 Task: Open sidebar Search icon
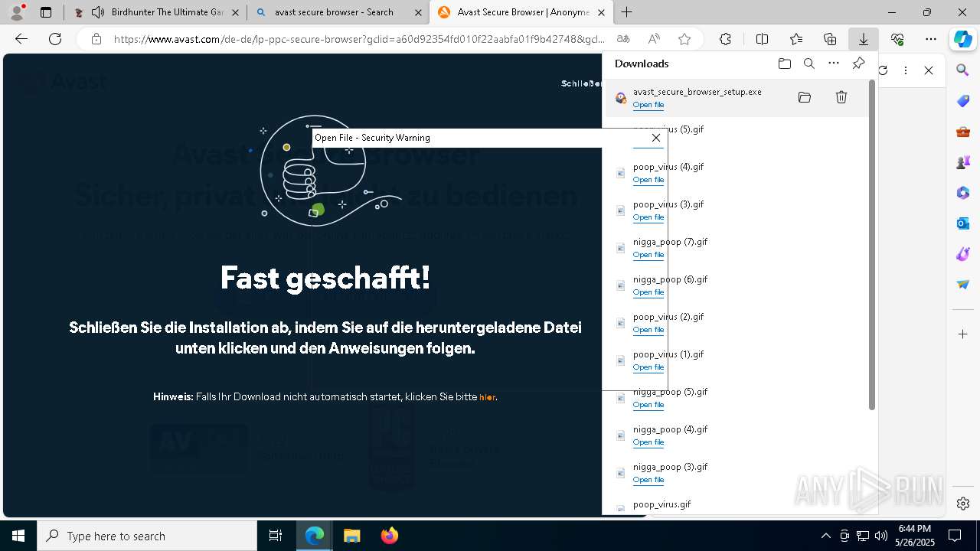(x=963, y=70)
